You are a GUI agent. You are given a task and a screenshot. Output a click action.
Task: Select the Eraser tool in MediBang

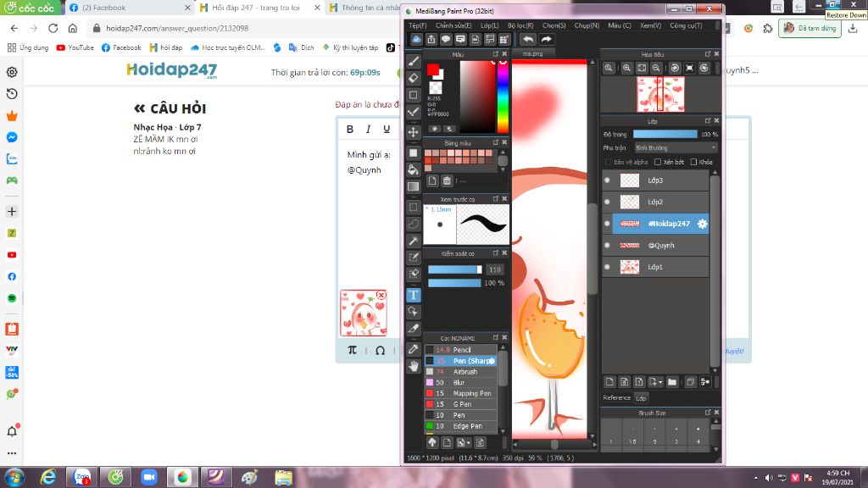click(x=414, y=78)
